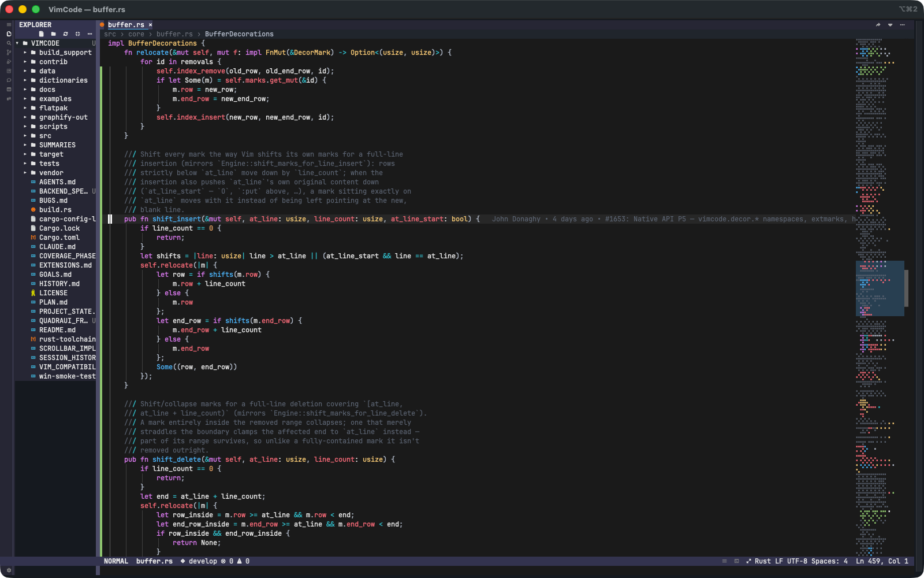Click Ln 459, Col 1 position indicator
Viewport: 924px width, 578px height.
point(882,561)
